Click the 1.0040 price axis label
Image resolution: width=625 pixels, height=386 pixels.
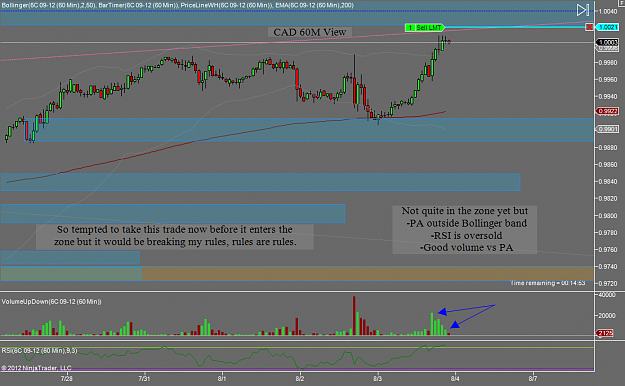tap(608, 11)
